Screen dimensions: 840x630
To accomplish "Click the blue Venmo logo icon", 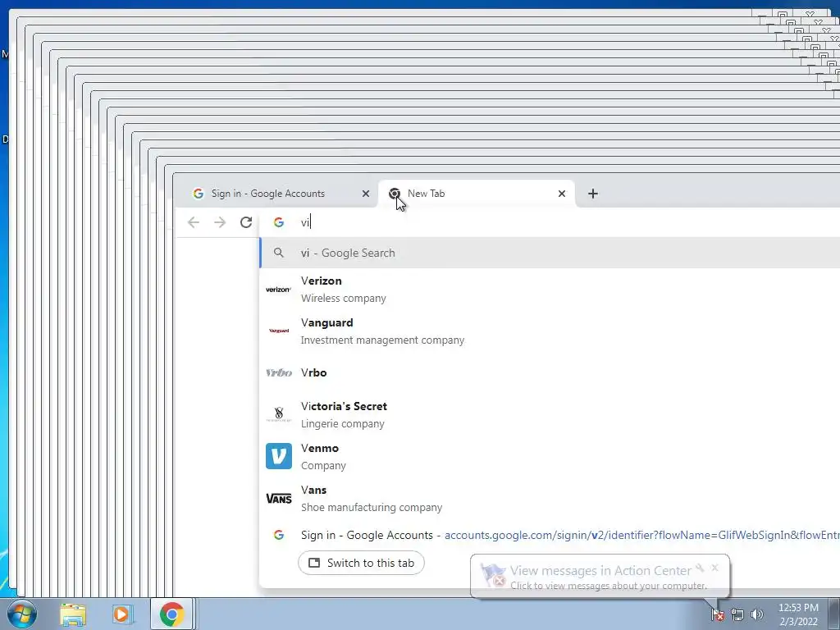I will point(279,456).
